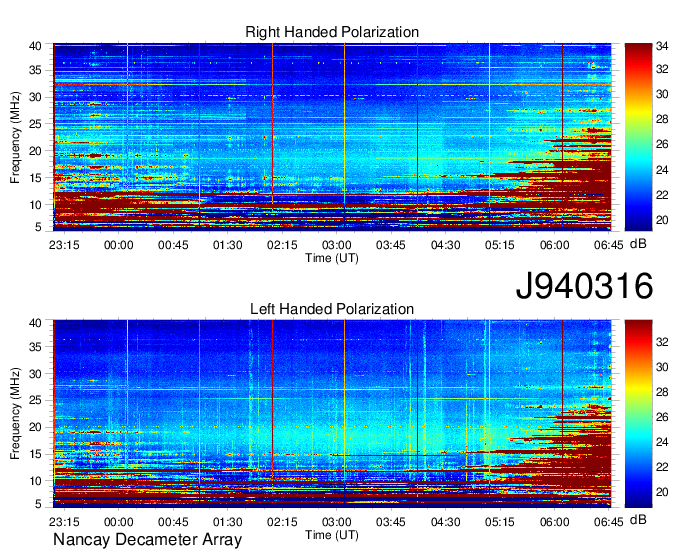The width and height of the screenshot is (680, 552).
Task: Click the dB unit label beside Right Handed plot
Action: click(x=638, y=244)
